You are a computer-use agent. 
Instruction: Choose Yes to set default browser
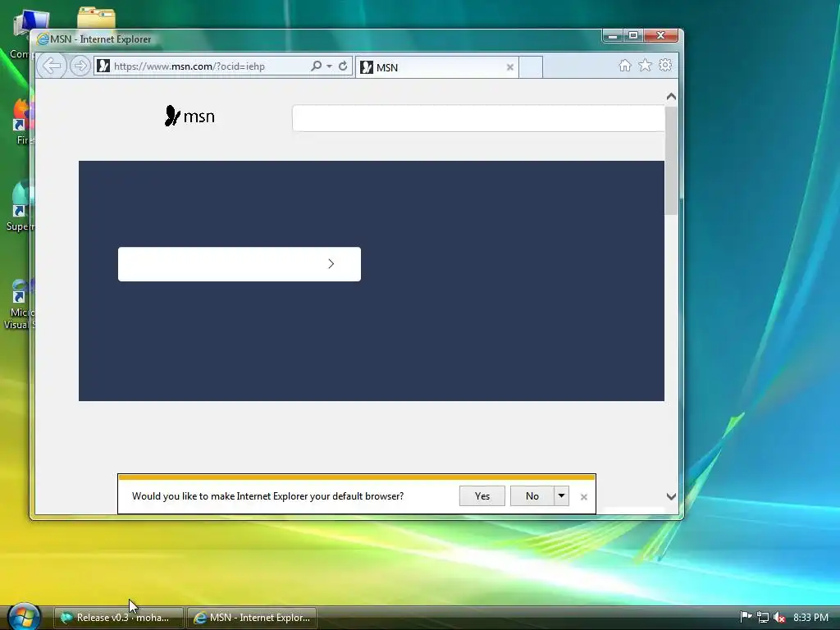(482, 496)
